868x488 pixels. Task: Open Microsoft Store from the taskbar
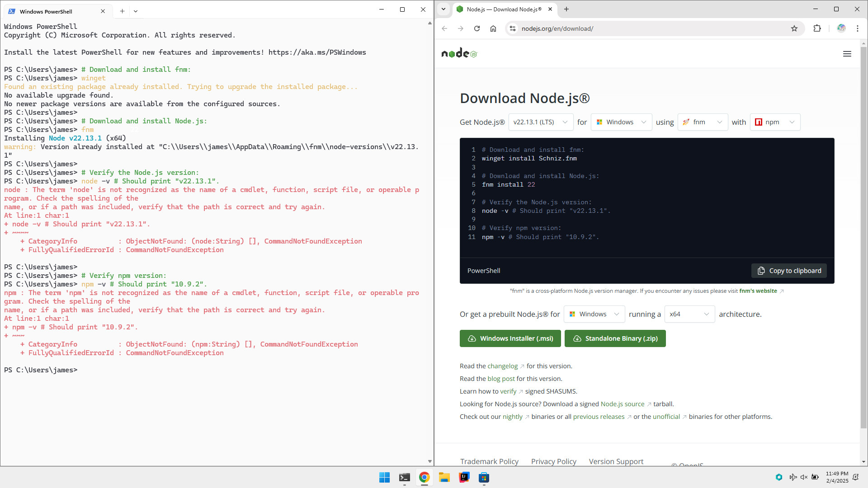pos(484,477)
